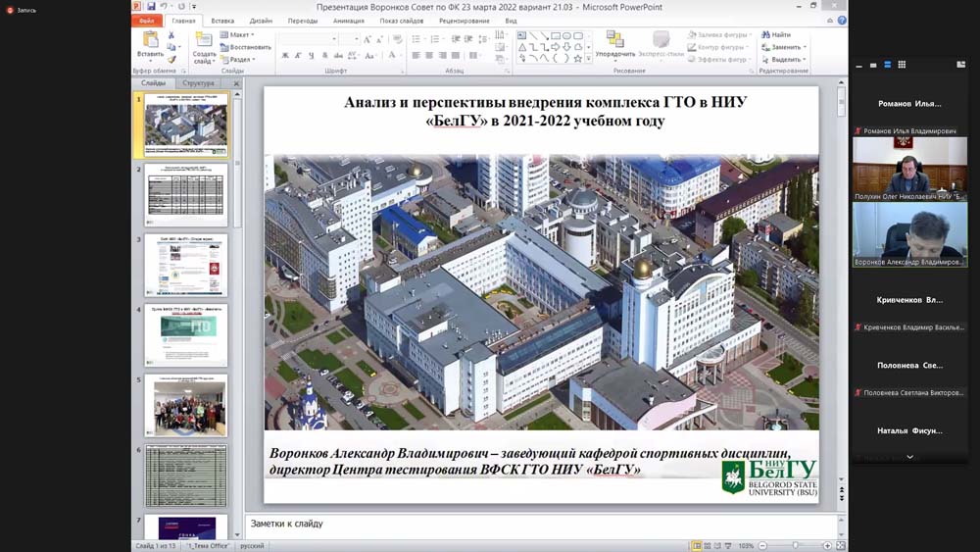Click fit slide to window icon
This screenshot has height=552, width=980.
(840, 545)
